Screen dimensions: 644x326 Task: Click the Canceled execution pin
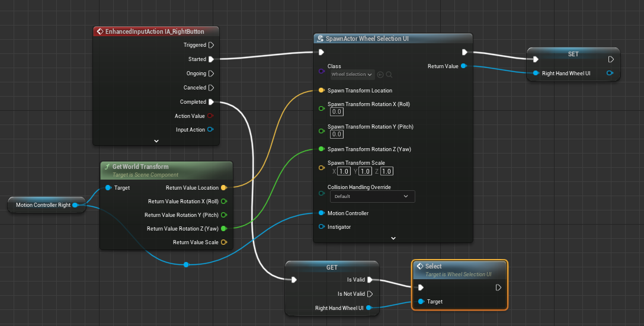pos(211,88)
